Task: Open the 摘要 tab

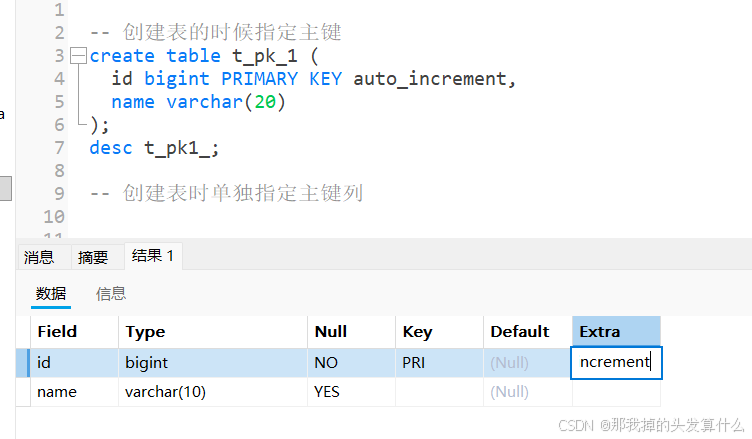Action: click(93, 257)
